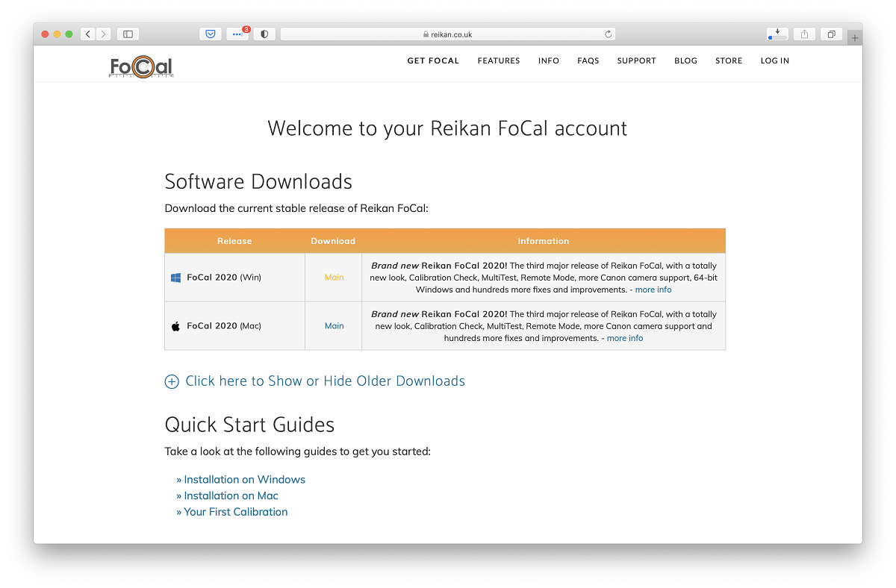Open more info for the Windows release
896x588 pixels.
tap(653, 290)
